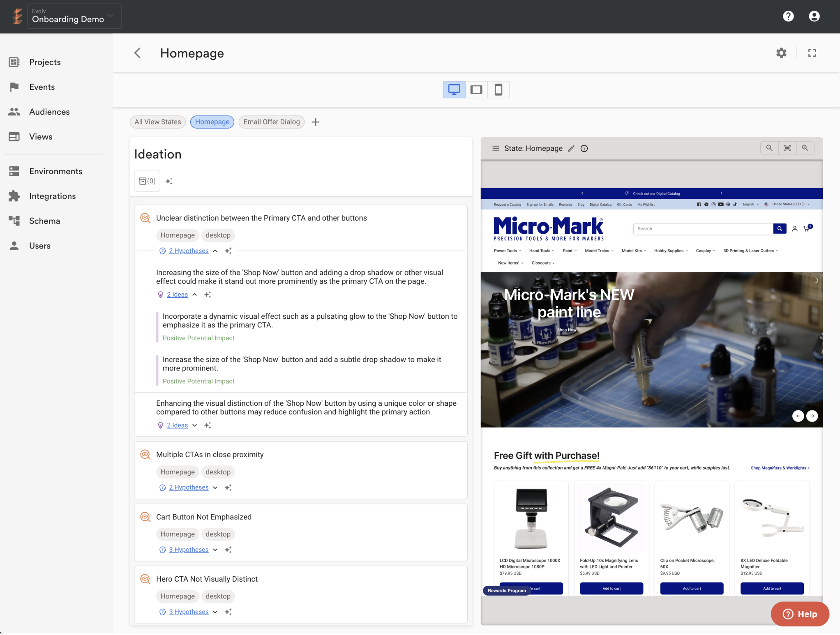Expand hypotheses for Multiple CTAs in close proximity
This screenshot has width=840, height=635.
point(215,488)
